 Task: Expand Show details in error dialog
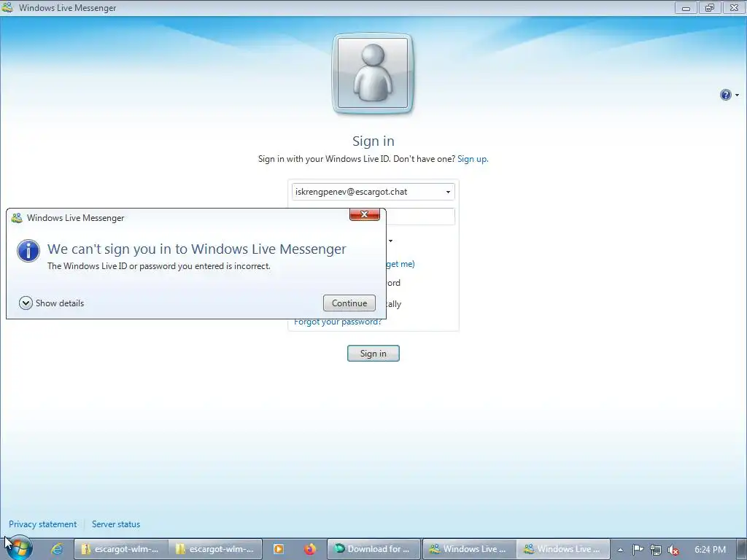[52, 303]
